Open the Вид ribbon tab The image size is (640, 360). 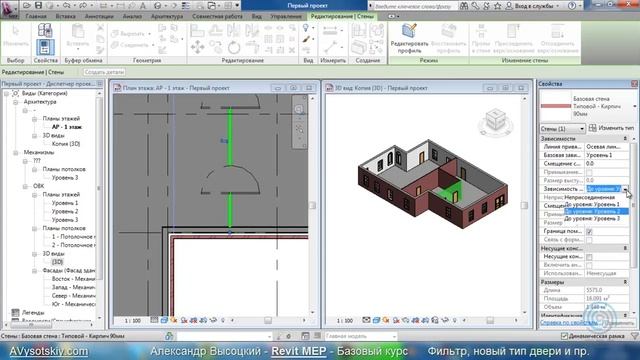click(256, 16)
